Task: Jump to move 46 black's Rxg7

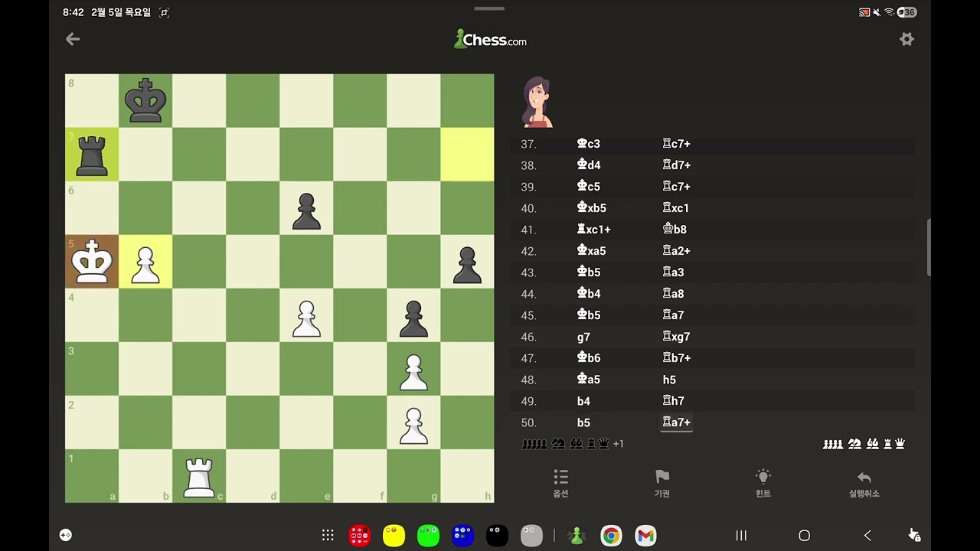Action: [676, 337]
